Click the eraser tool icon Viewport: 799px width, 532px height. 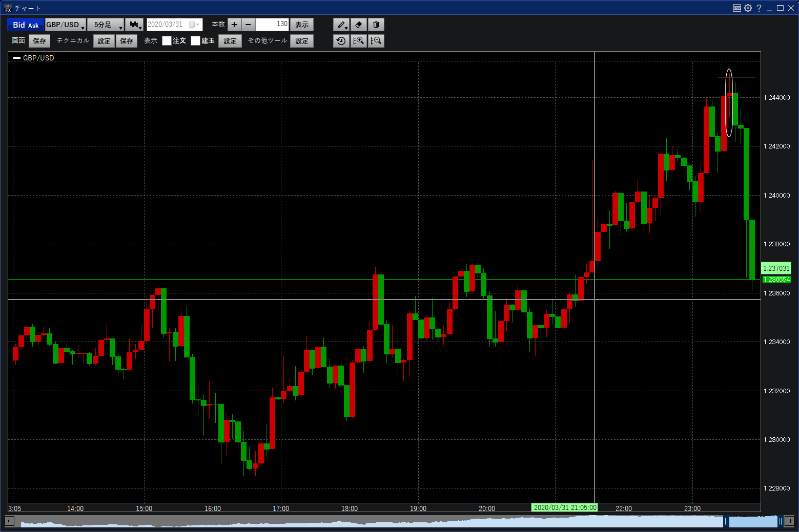tap(359, 25)
